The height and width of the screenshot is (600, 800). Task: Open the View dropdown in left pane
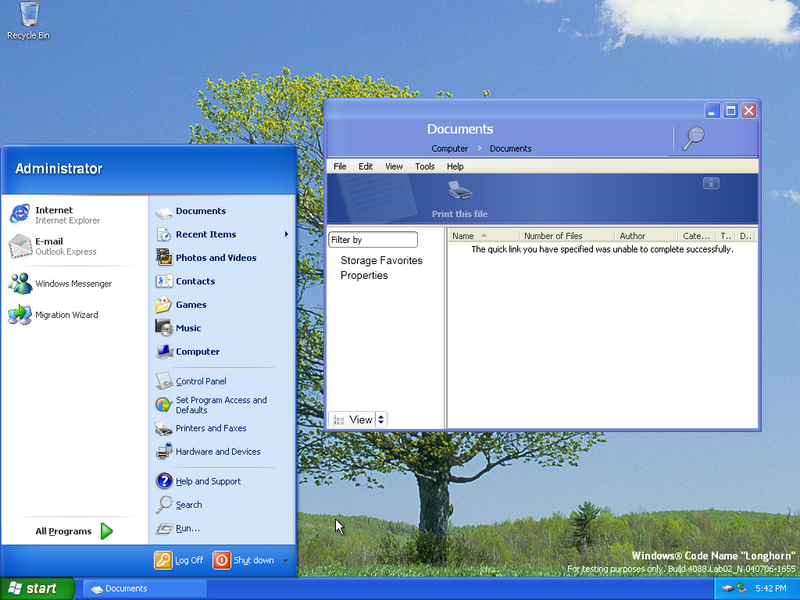[x=381, y=420]
